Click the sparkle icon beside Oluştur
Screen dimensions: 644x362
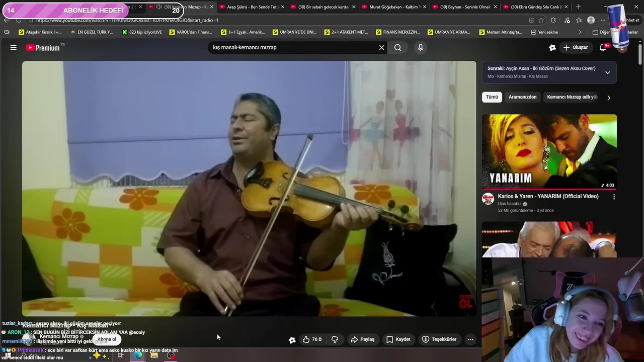552,48
